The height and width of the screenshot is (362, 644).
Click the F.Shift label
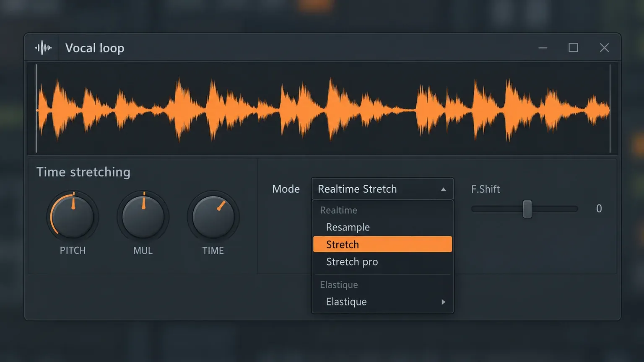tap(486, 189)
